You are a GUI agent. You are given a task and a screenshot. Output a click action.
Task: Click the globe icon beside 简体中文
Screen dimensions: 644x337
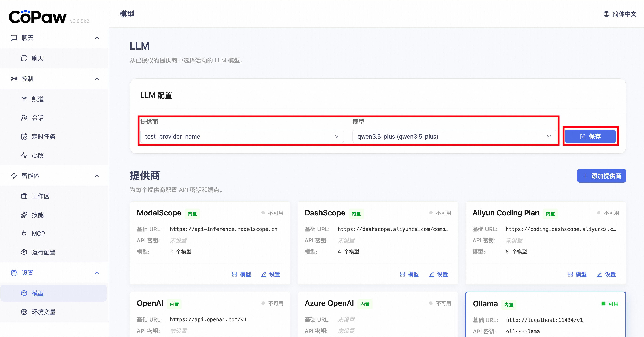(606, 14)
